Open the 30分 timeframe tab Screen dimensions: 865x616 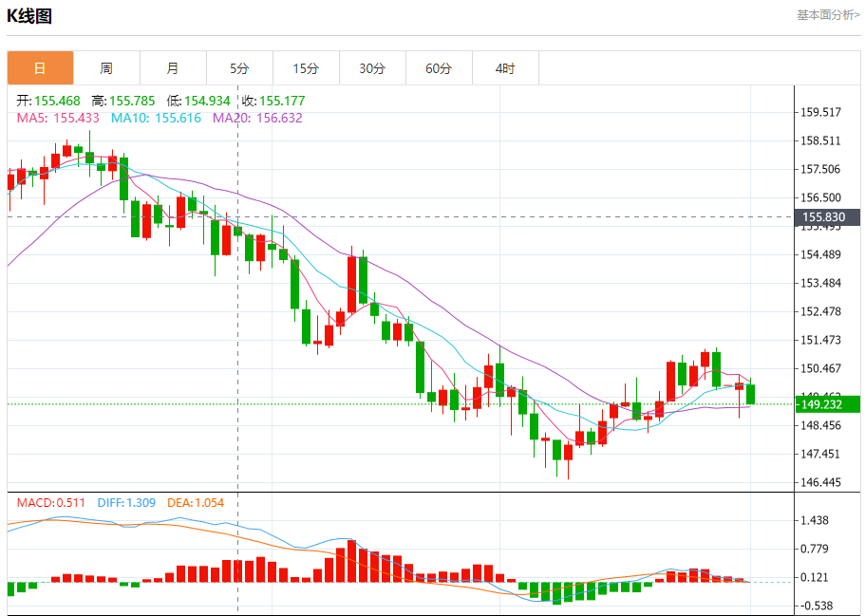(x=372, y=68)
